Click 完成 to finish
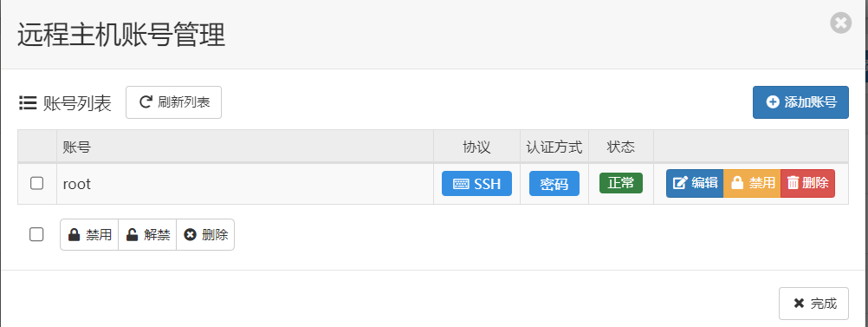 pos(813,304)
